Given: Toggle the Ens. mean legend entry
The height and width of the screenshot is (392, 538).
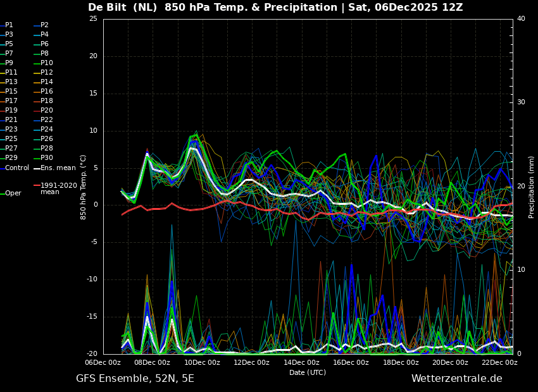Looking at the screenshot, I should pyautogui.click(x=58, y=168).
